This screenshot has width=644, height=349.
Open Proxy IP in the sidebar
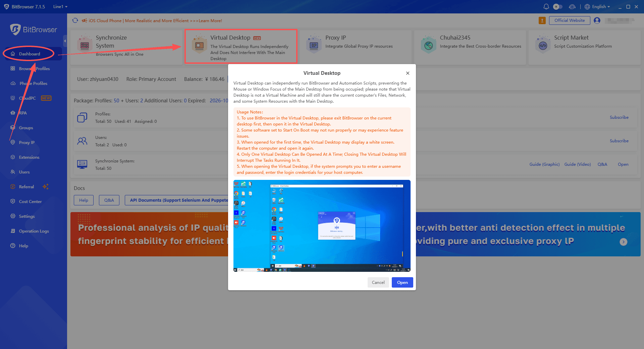tap(27, 142)
